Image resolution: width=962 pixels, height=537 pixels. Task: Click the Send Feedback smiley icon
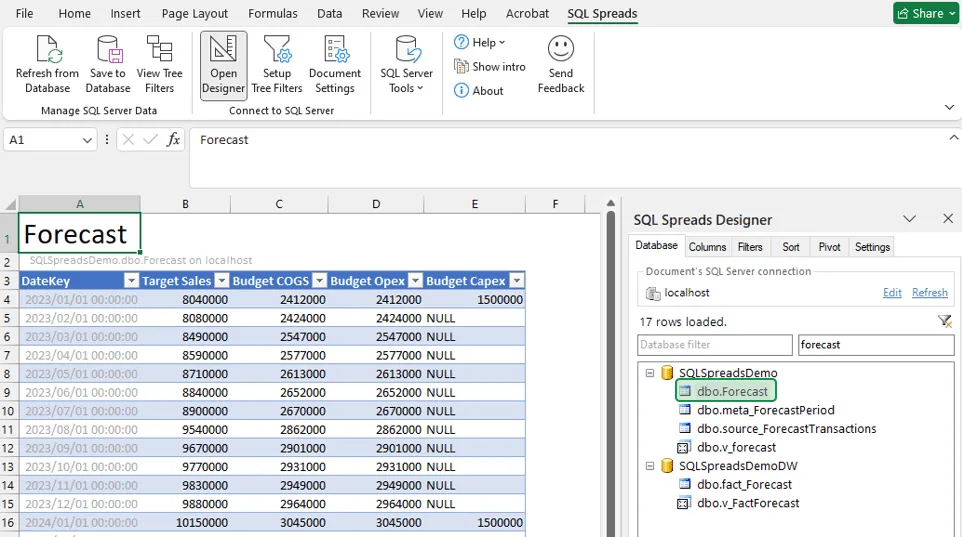tap(561, 49)
